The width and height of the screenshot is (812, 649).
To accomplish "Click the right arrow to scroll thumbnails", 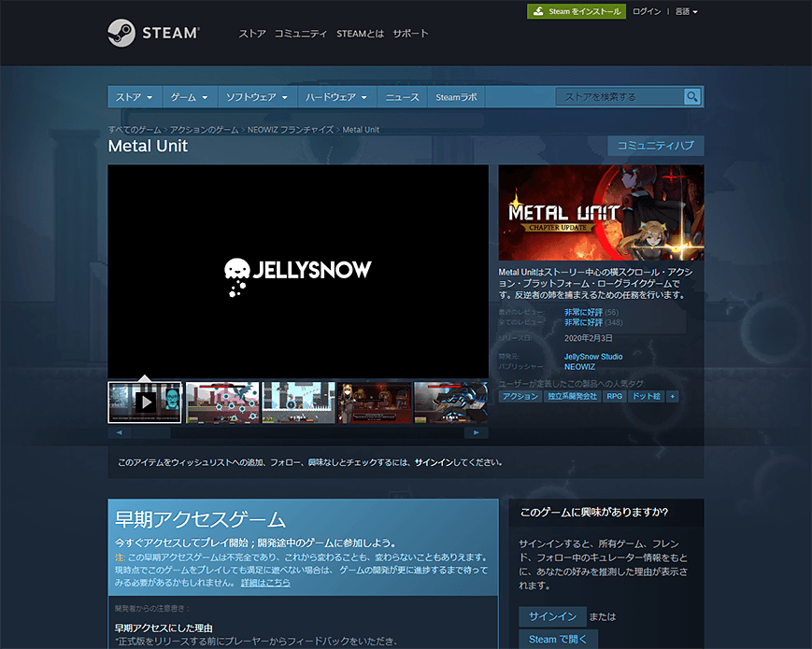I will (x=477, y=431).
